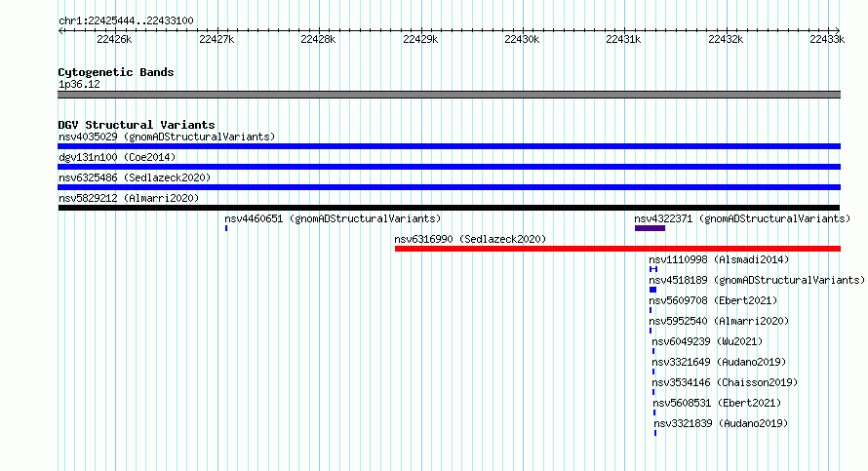Click the gray 1p36.12 cytogenetic band bar
The image size is (868, 471).
(x=449, y=95)
